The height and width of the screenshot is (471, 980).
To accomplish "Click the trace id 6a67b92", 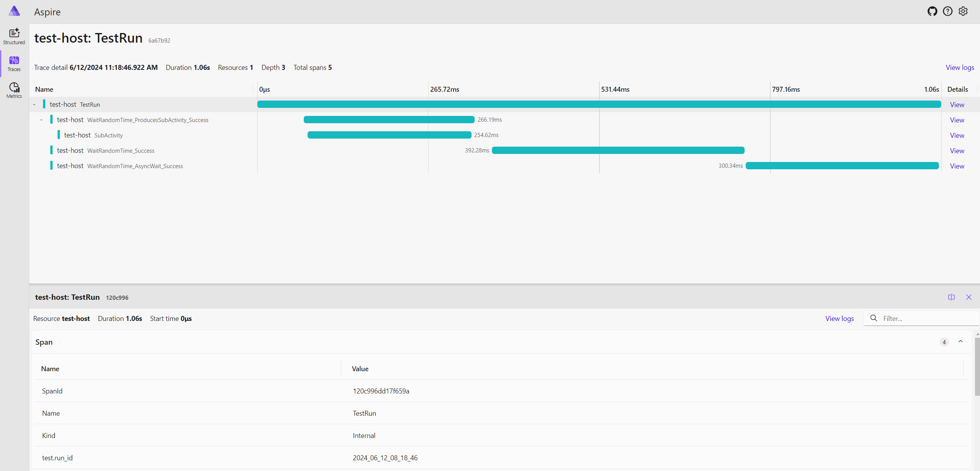I will 159,41.
